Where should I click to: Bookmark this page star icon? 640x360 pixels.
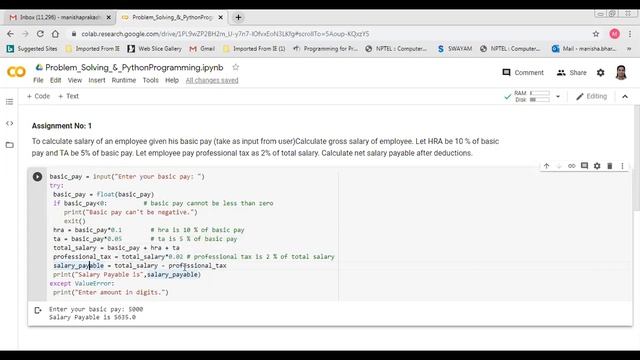pos(596,34)
